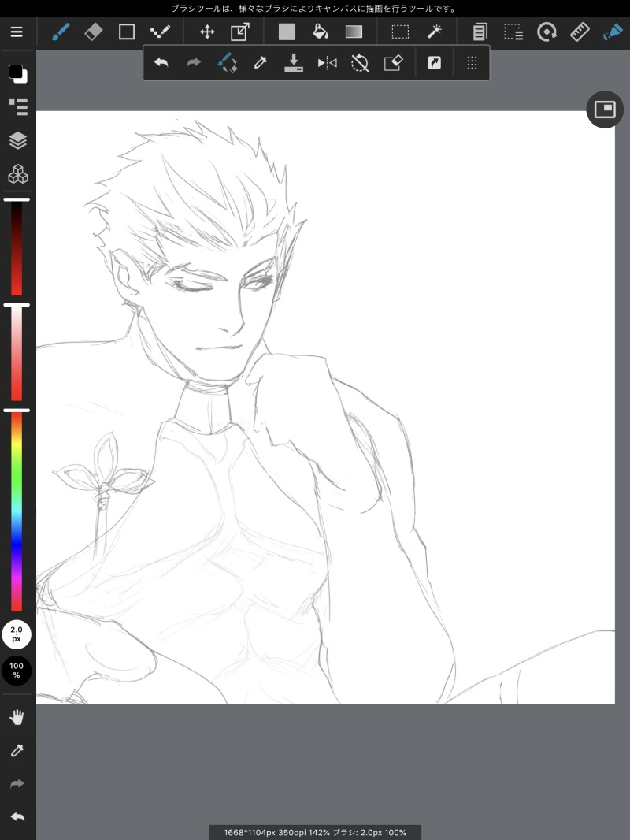Image resolution: width=630 pixels, height=840 pixels.
Task: Select the Transform tool
Action: (x=240, y=32)
